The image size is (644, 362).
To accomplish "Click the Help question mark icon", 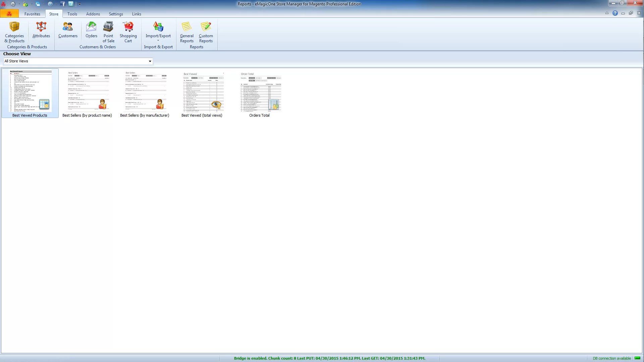I will (x=615, y=13).
